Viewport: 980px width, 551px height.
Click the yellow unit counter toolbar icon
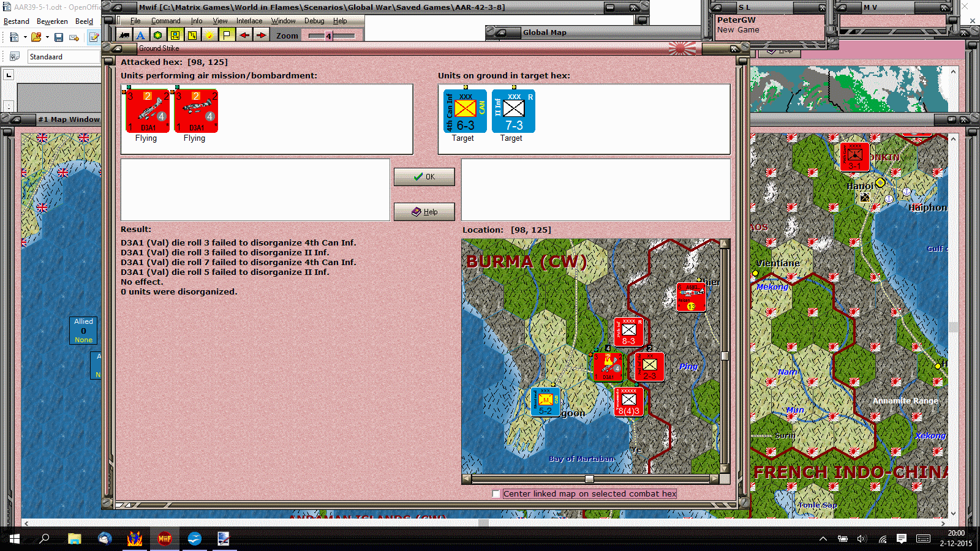(175, 35)
